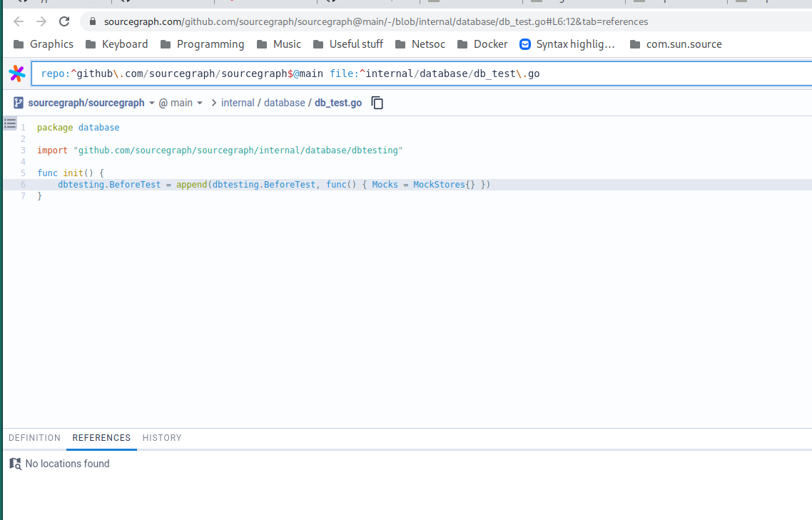Click the browser Back arrow

click(x=19, y=21)
